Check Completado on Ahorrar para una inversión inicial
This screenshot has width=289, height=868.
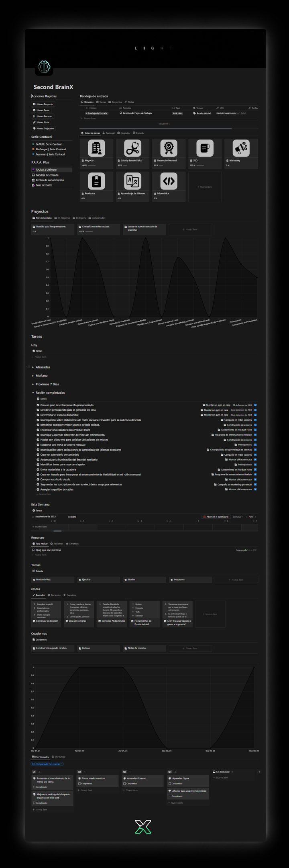(x=170, y=796)
